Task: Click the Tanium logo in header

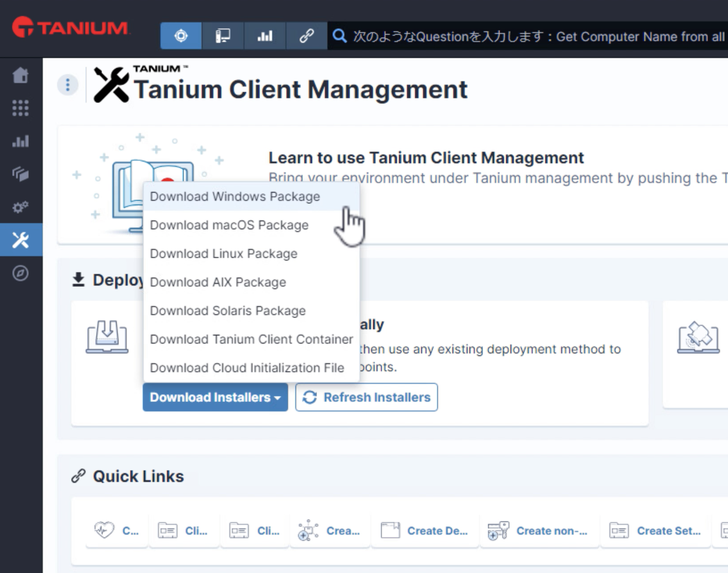Action: click(x=70, y=27)
